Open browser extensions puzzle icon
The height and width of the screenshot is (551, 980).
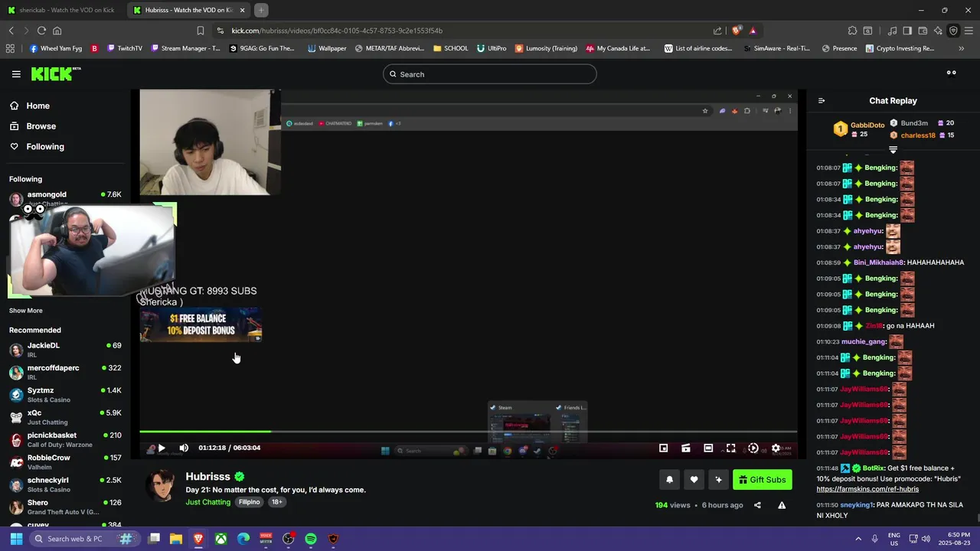tap(852, 31)
